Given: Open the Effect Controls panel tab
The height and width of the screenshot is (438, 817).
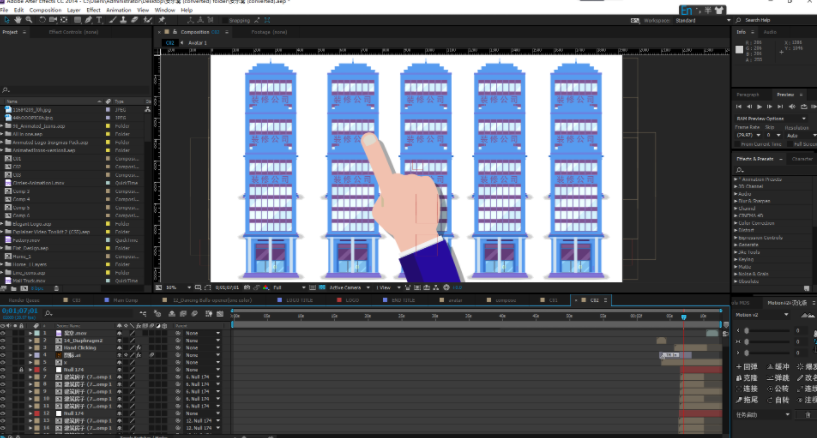Looking at the screenshot, I should pos(71,32).
